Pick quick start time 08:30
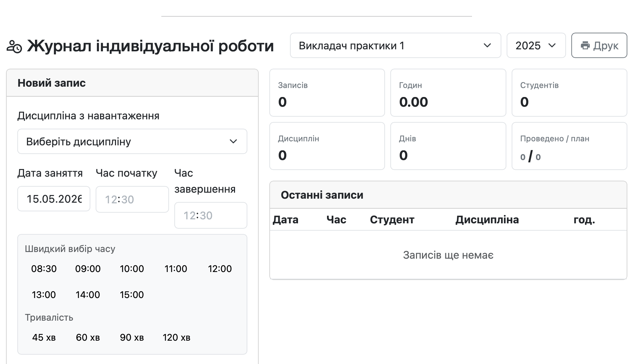642x364 pixels. point(44,269)
